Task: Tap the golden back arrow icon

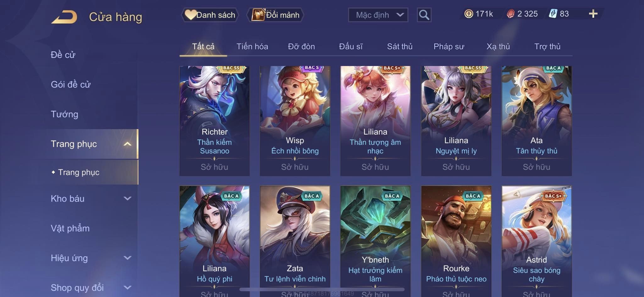Action: 64,17
